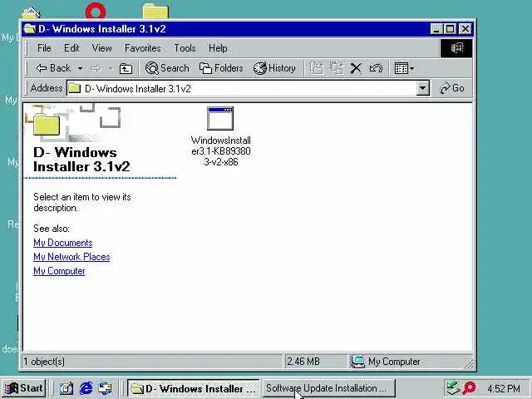This screenshot has width=532, height=399.
Task: Open the Edit menu
Action: 71,48
